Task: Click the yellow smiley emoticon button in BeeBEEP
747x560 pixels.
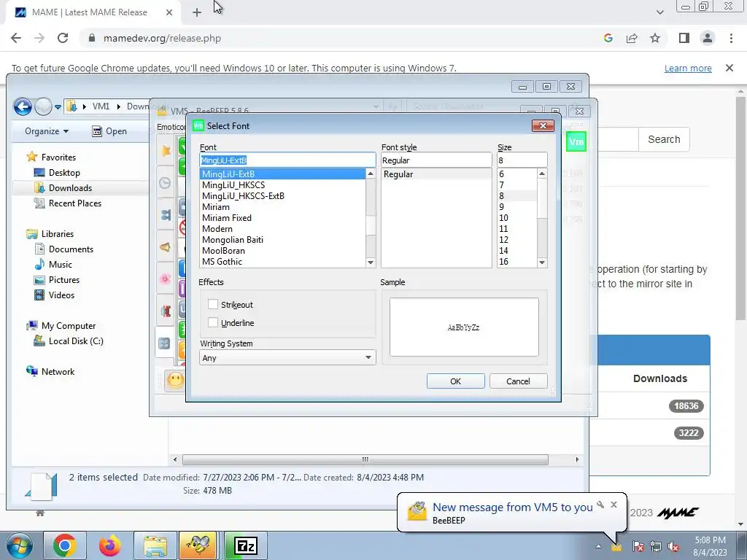Action: (175, 381)
